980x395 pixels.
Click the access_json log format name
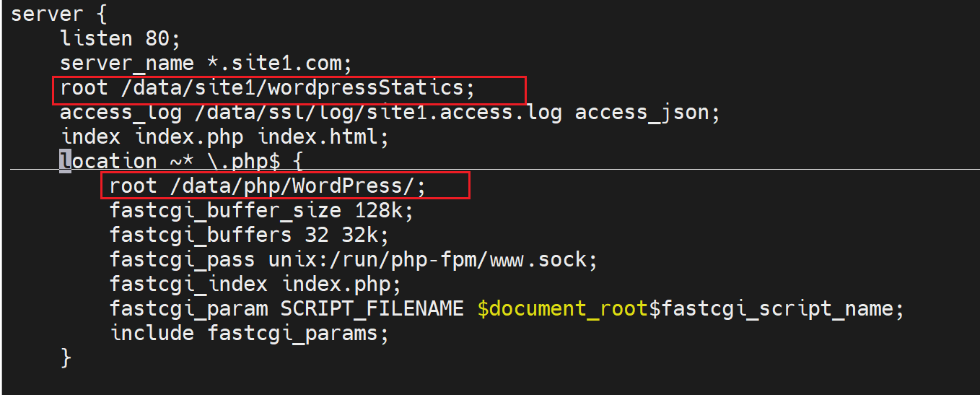tap(647, 113)
